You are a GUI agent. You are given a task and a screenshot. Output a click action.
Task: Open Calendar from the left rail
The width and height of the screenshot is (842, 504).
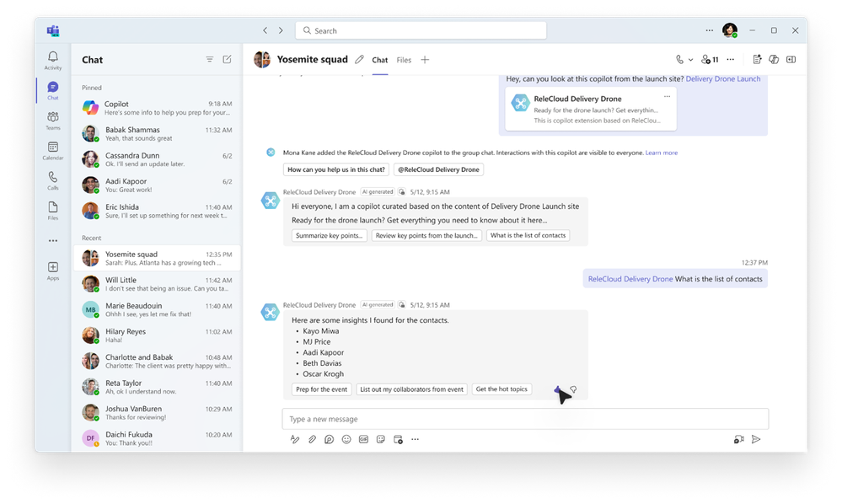[52, 150]
